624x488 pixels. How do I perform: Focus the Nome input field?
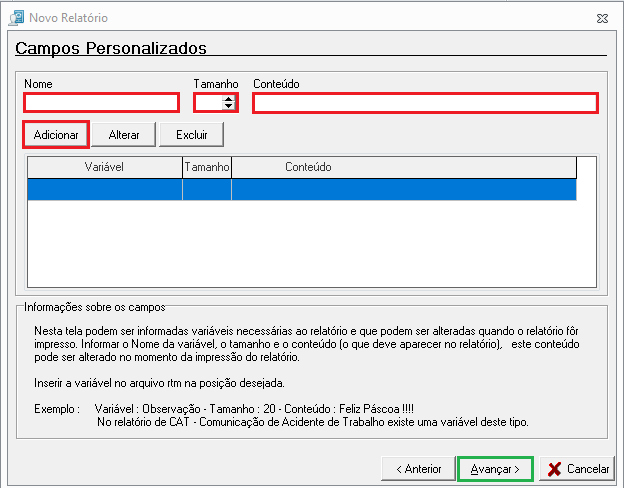(101, 103)
